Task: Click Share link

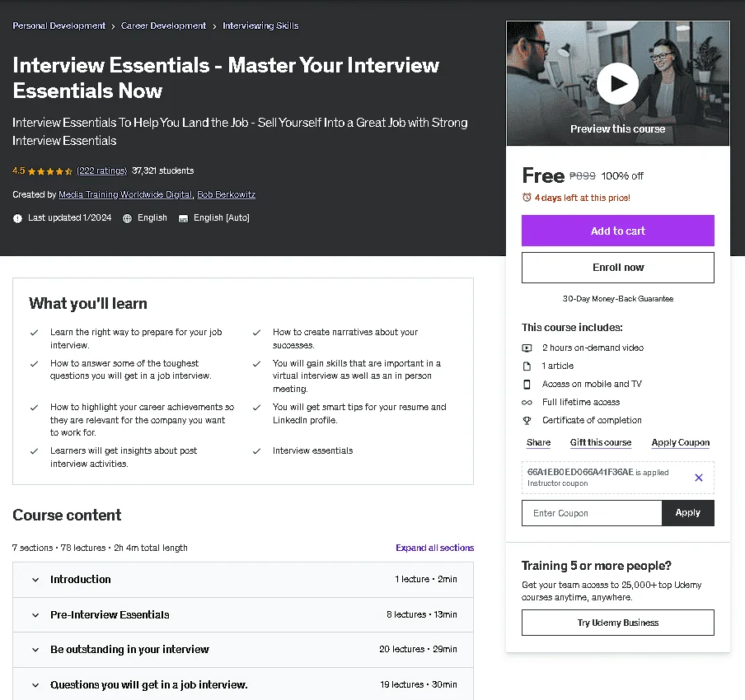Action: tap(538, 442)
